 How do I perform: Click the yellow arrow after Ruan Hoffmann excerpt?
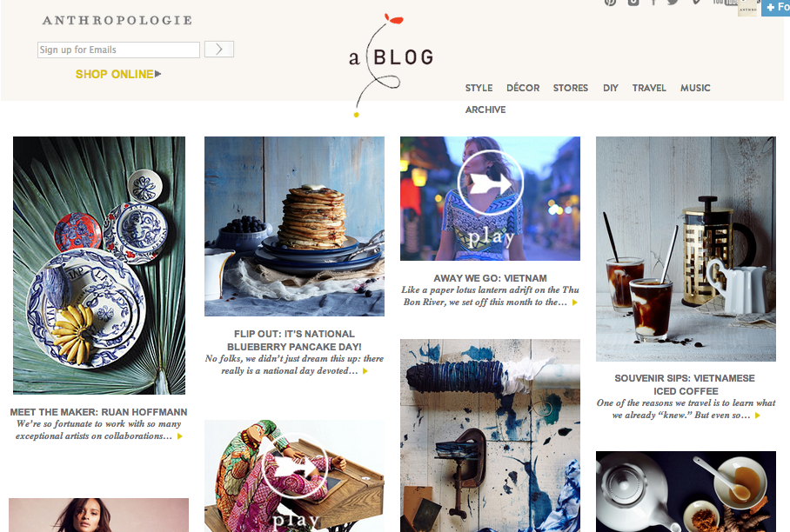point(180,436)
